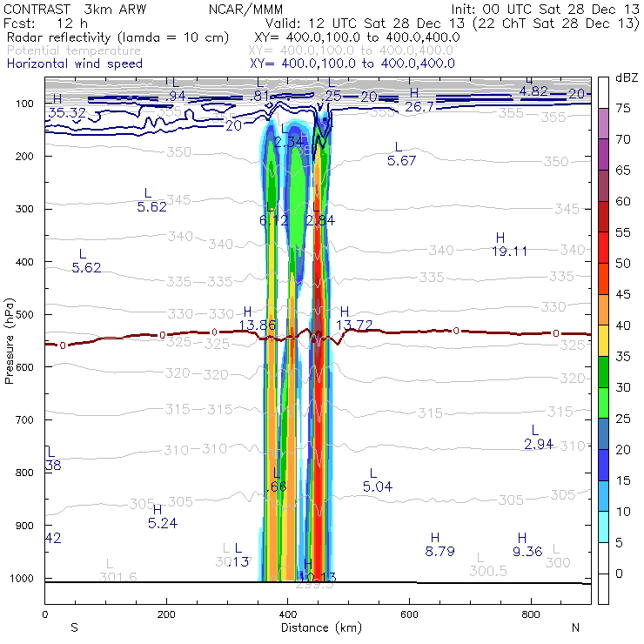The width and height of the screenshot is (644, 644).
Task: Click the dBZ unit label above colorbar
Action: coord(627,78)
